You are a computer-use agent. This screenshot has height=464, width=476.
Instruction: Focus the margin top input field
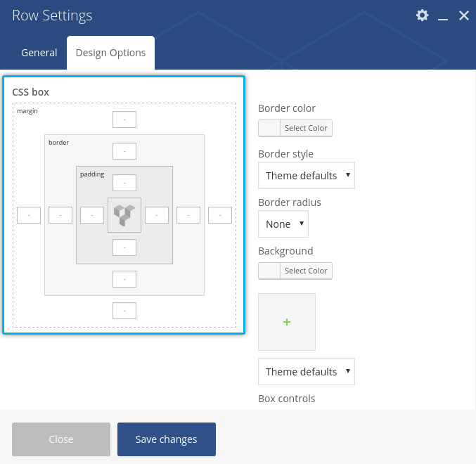click(x=124, y=120)
